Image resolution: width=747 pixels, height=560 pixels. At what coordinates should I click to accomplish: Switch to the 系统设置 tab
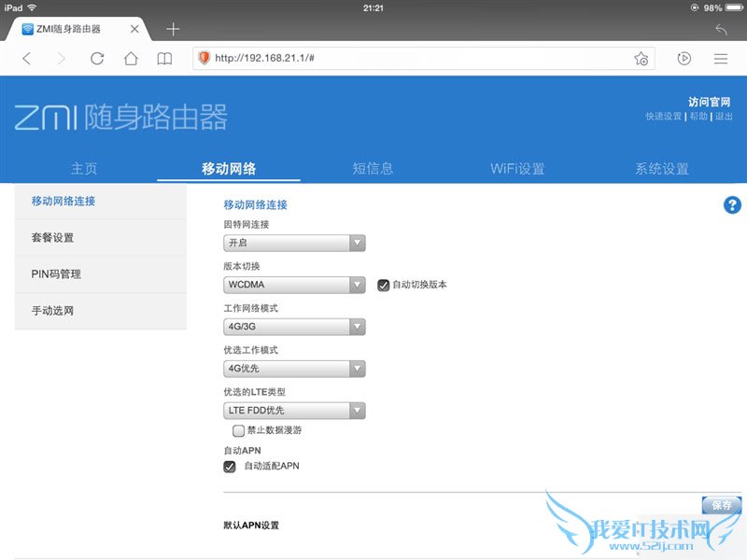[x=662, y=169]
